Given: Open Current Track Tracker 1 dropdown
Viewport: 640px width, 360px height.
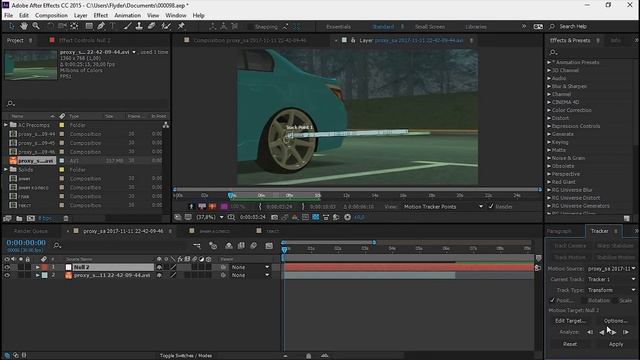Looking at the screenshot, I should [x=611, y=279].
